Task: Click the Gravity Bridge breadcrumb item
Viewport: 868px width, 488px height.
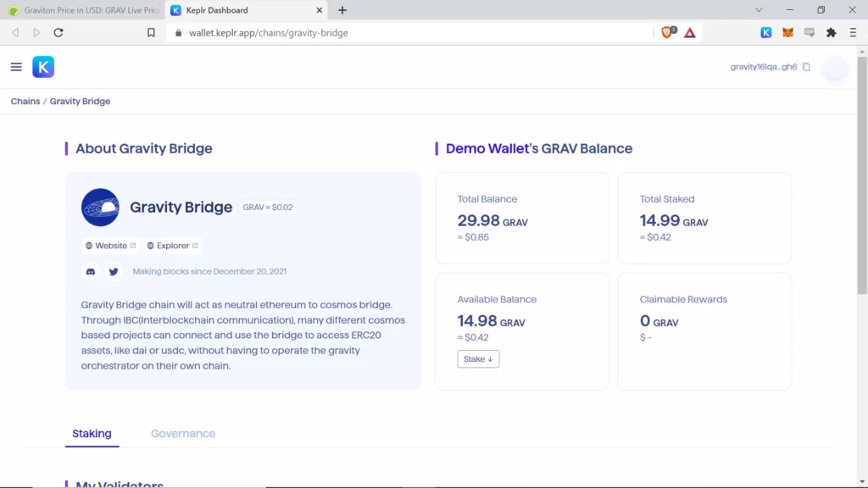Action: [x=81, y=102]
